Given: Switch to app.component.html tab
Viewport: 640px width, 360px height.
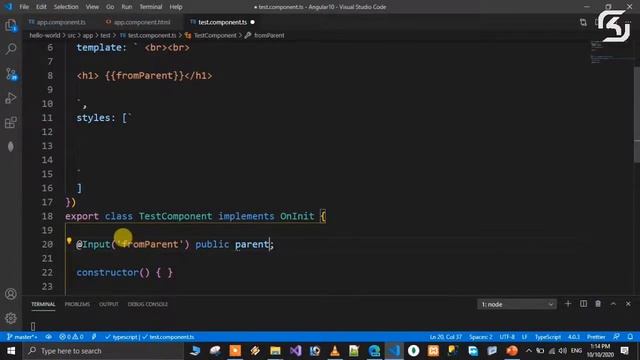Looking at the screenshot, I should click(138, 22).
